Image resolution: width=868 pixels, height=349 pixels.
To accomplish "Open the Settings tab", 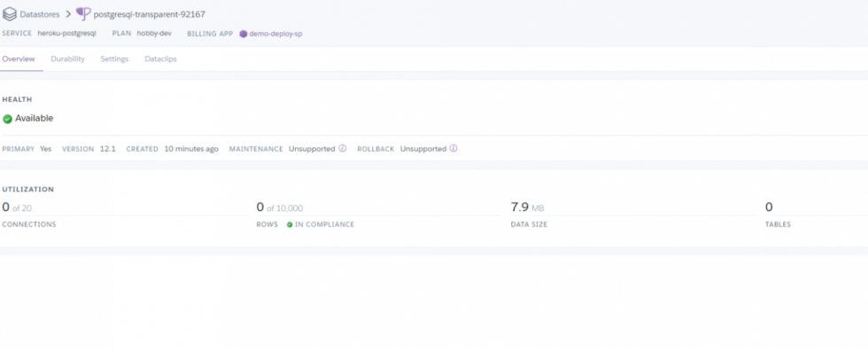I will coord(114,58).
